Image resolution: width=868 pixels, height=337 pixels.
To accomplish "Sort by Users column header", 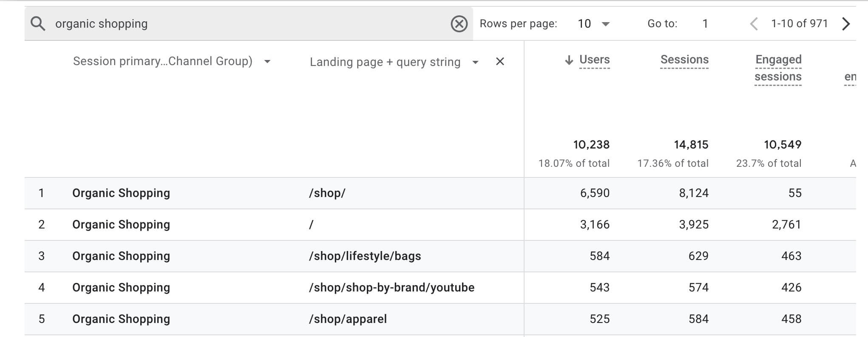I will point(594,60).
